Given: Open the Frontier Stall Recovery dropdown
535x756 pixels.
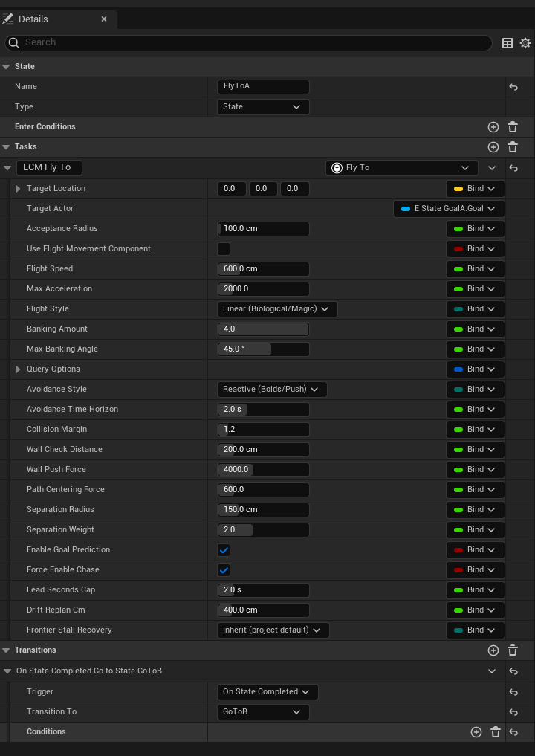Looking at the screenshot, I should point(273,630).
